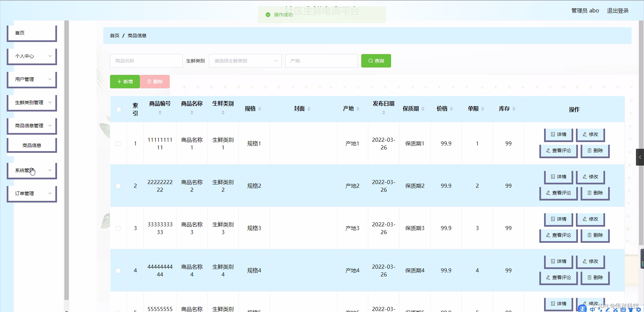Image resolution: width=644 pixels, height=312 pixels.
Task: Sort by 生鲜类别 column sort arrows
Action: [223, 113]
